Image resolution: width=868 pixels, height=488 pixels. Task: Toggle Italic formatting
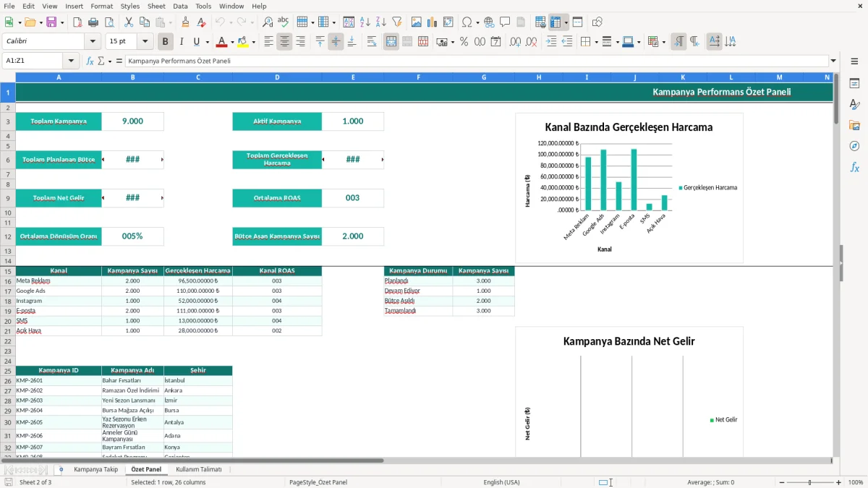[x=182, y=42]
